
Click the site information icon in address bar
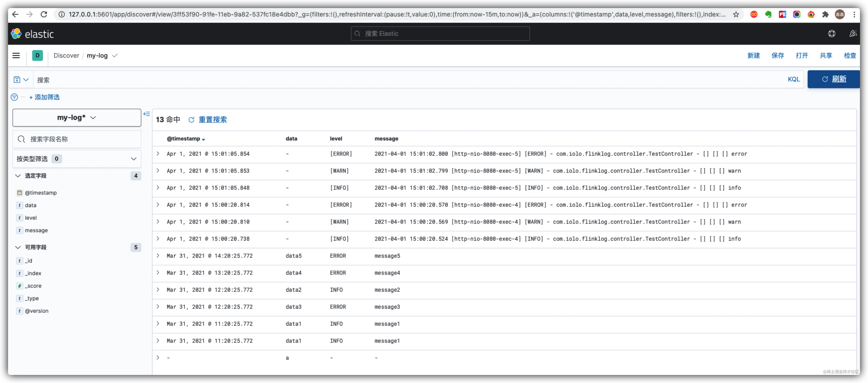pyautogui.click(x=62, y=14)
